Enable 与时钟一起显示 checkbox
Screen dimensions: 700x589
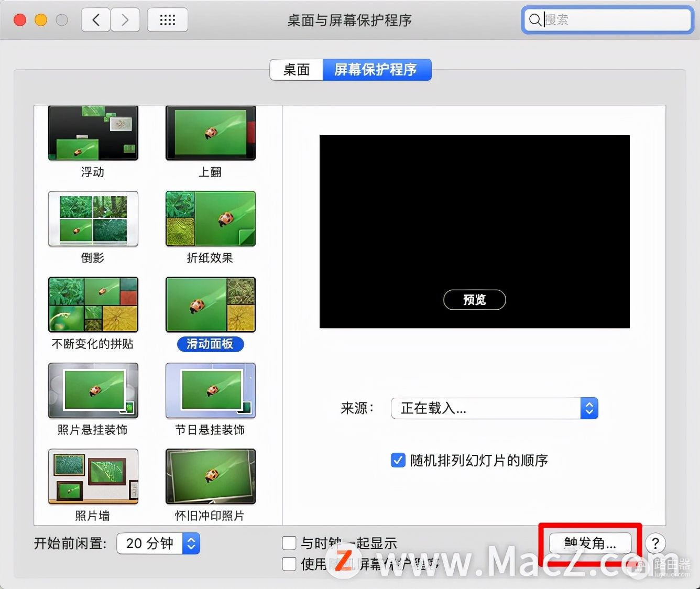point(289,543)
